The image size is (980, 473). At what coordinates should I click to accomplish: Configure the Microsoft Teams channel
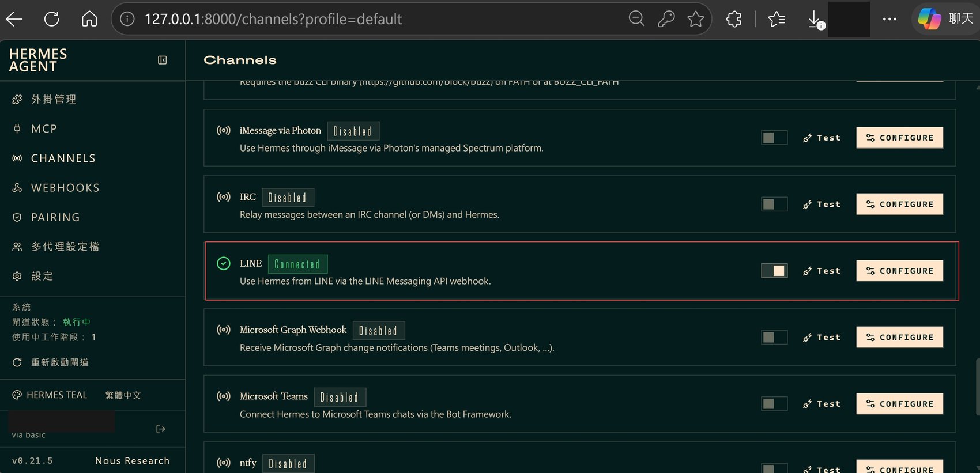coord(899,404)
